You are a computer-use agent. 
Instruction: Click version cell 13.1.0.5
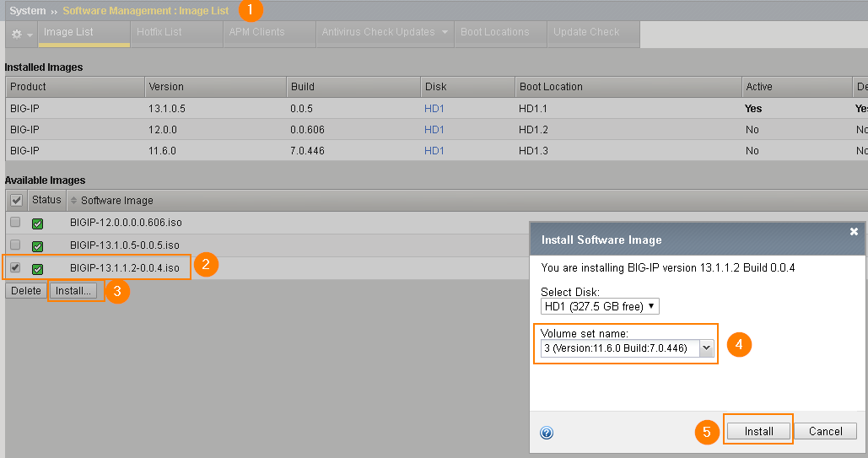point(167,109)
